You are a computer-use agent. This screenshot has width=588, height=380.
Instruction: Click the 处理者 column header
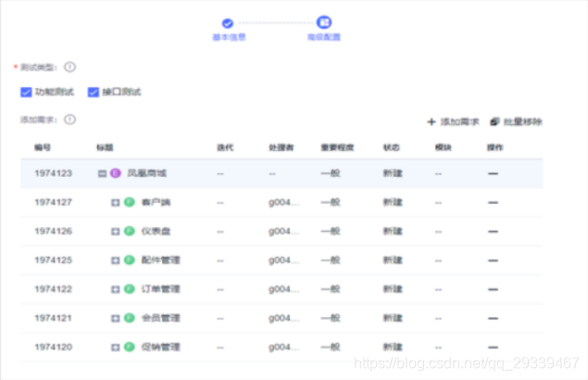(281, 147)
